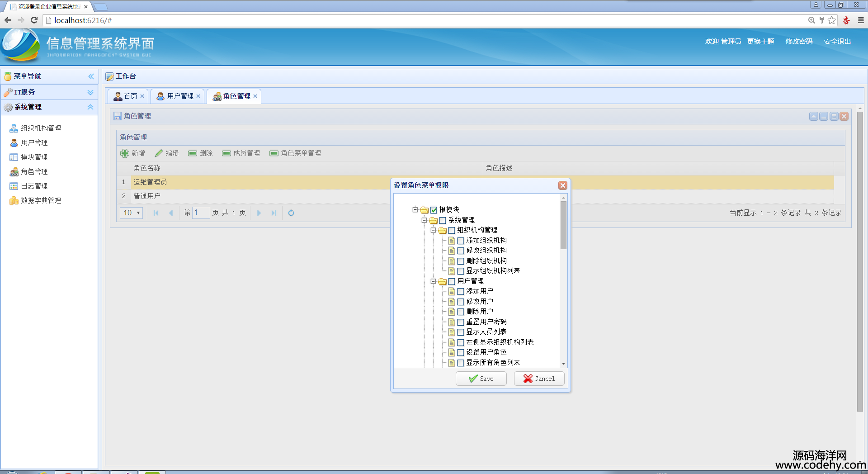This screenshot has height=474, width=868.
Task: Click the 修改密码 link in header
Action: point(799,42)
